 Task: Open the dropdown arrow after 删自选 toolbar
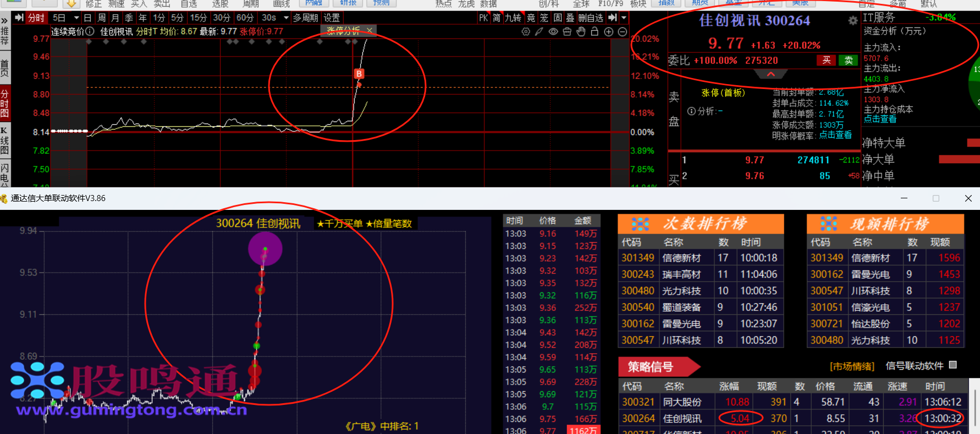[624, 18]
